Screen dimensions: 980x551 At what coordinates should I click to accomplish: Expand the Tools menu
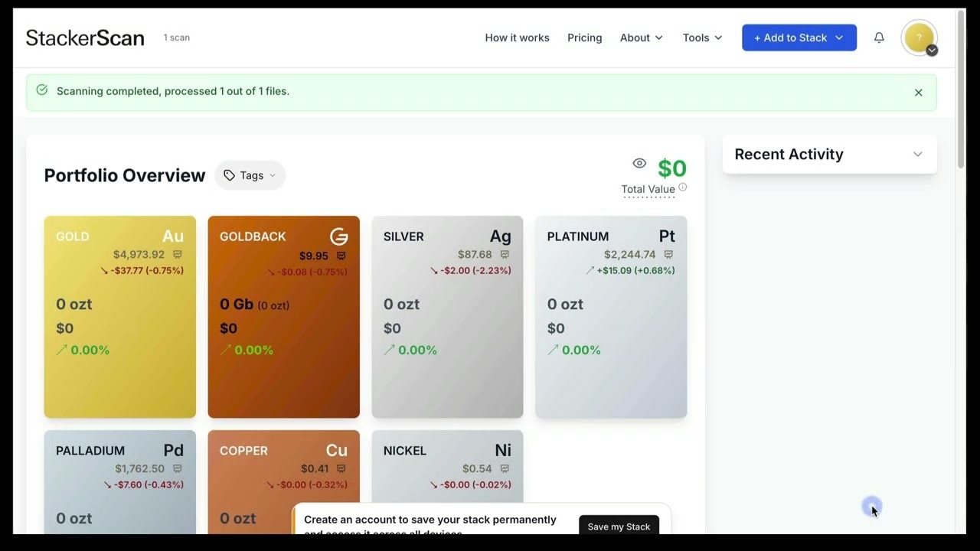point(702,37)
